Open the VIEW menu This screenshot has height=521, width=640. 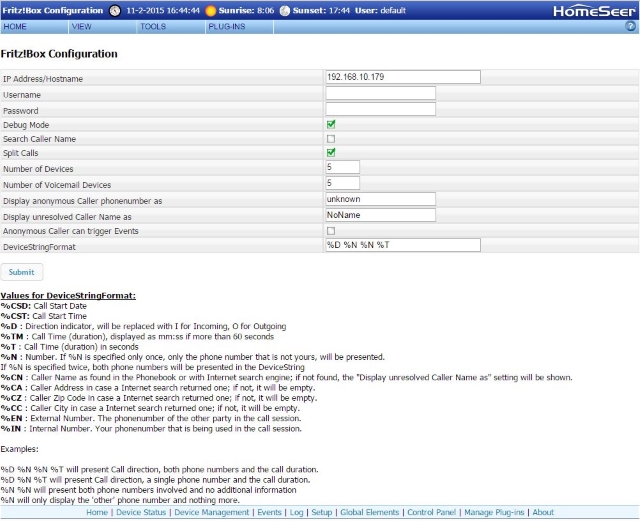[102, 27]
